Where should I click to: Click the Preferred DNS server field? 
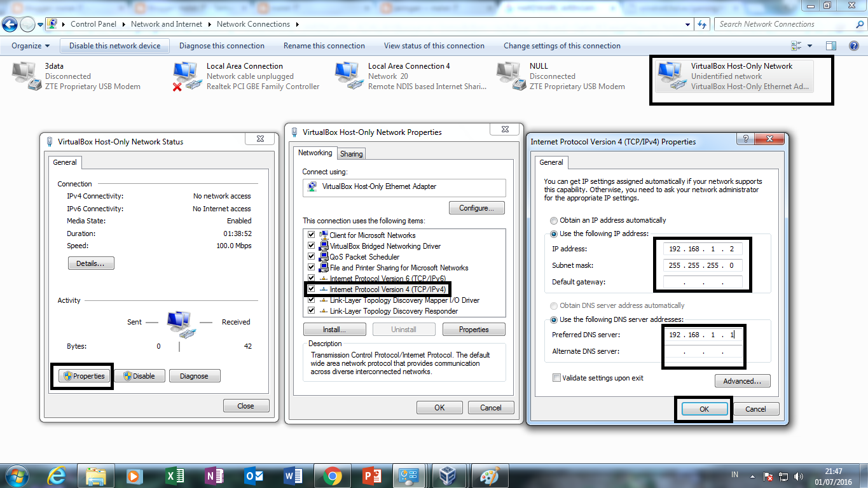point(703,335)
